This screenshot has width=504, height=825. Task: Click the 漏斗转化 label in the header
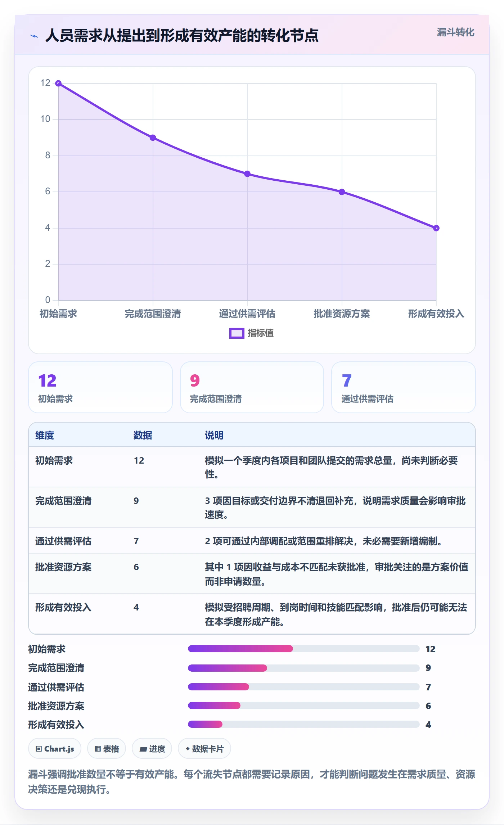(x=455, y=32)
